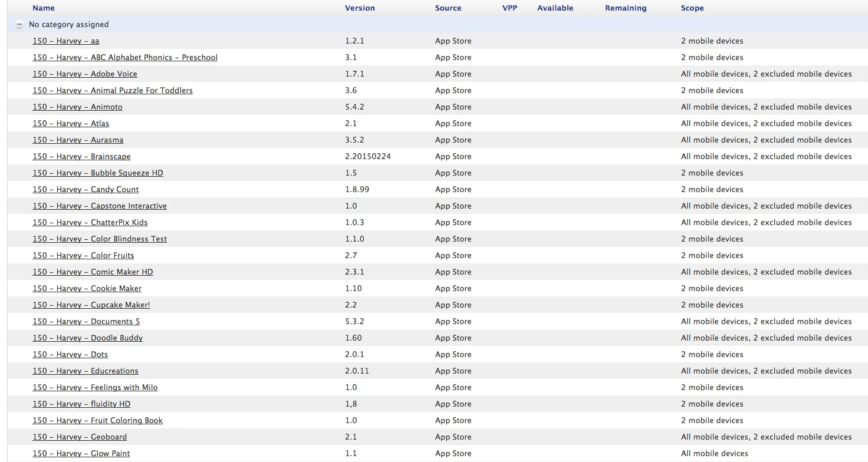The height and width of the screenshot is (462, 868).
Task: Open 150 – Harvey – Atlas
Action: [71, 124]
